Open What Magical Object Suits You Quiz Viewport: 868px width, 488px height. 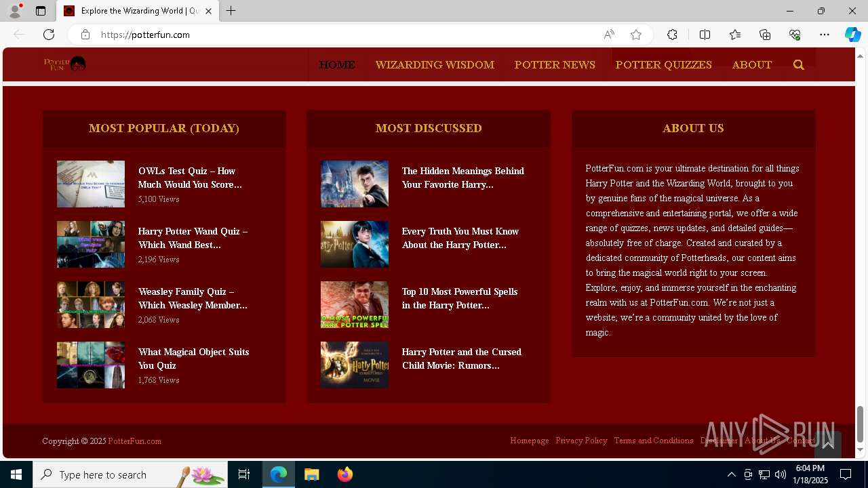pyautogui.click(x=193, y=359)
